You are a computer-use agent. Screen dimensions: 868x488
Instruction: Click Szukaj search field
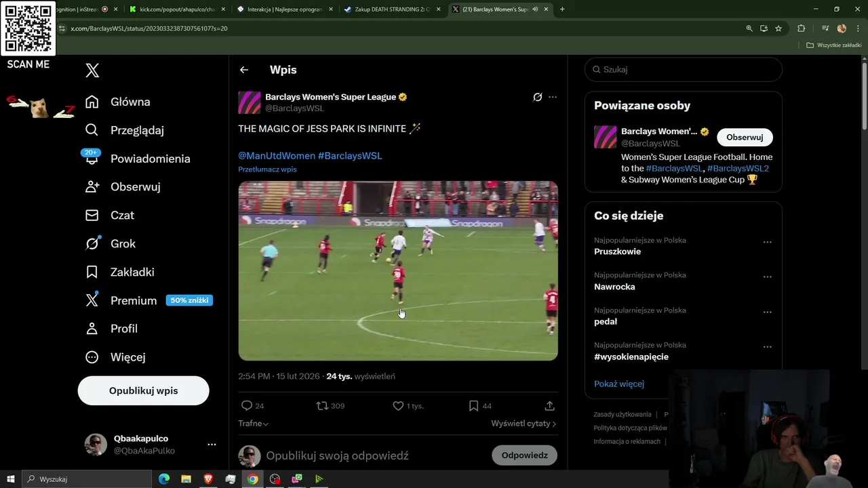point(684,69)
